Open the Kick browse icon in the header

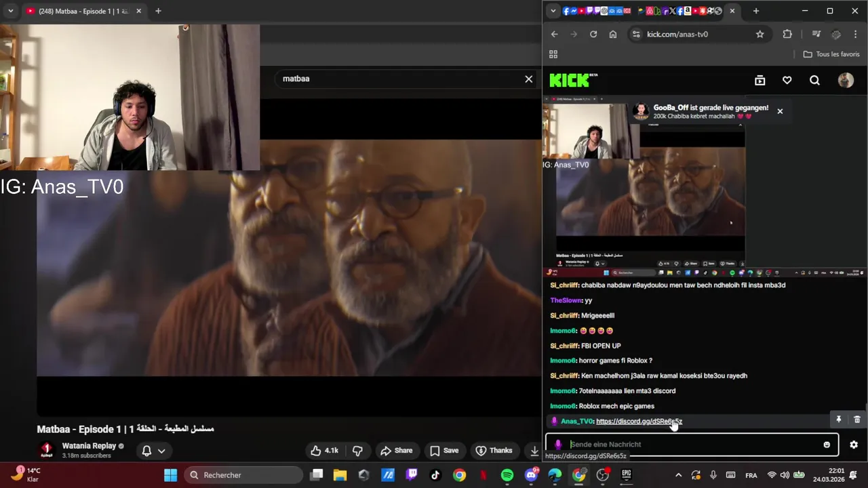[760, 80]
